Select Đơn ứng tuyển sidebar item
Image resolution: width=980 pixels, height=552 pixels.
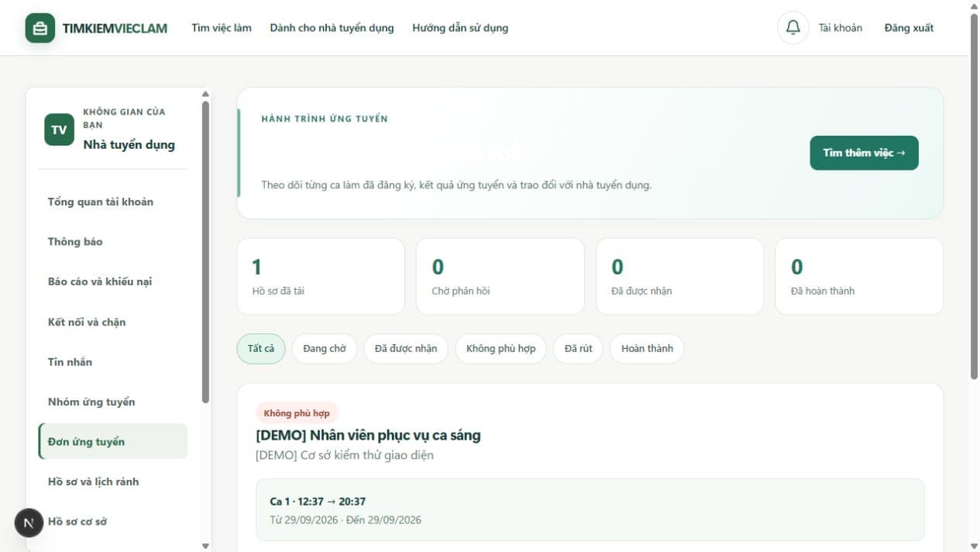pos(113,442)
